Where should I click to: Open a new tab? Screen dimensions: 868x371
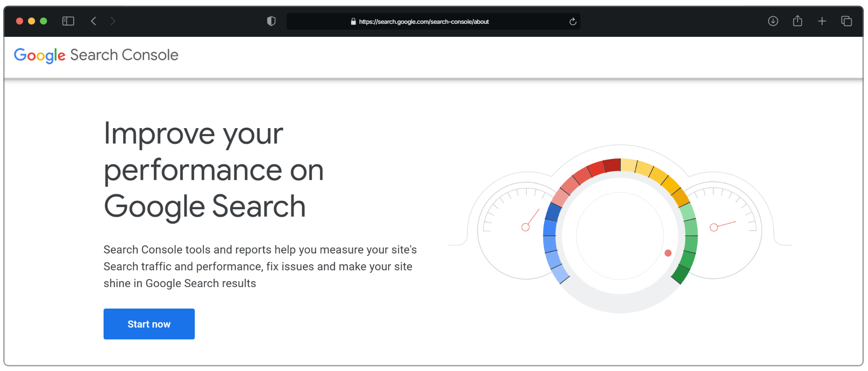point(822,21)
